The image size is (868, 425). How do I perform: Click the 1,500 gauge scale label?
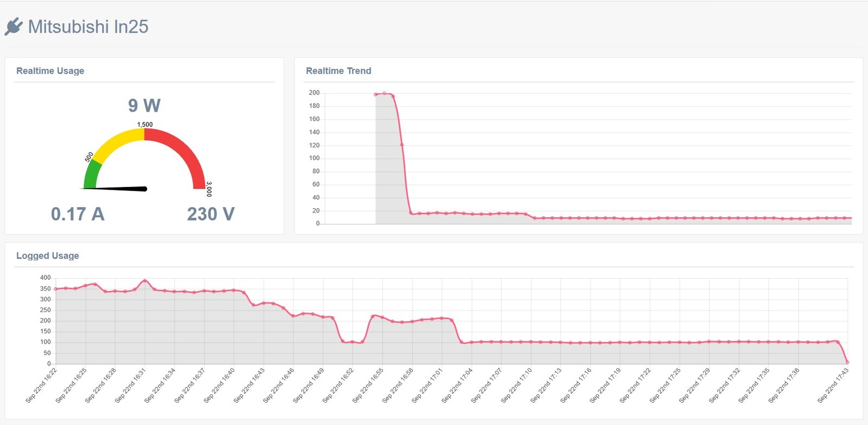point(145,125)
